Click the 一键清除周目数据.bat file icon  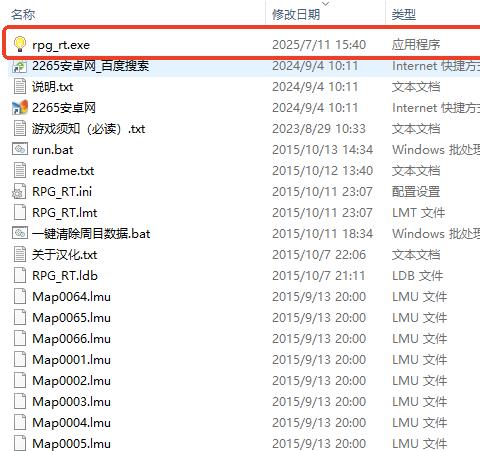[x=20, y=233]
